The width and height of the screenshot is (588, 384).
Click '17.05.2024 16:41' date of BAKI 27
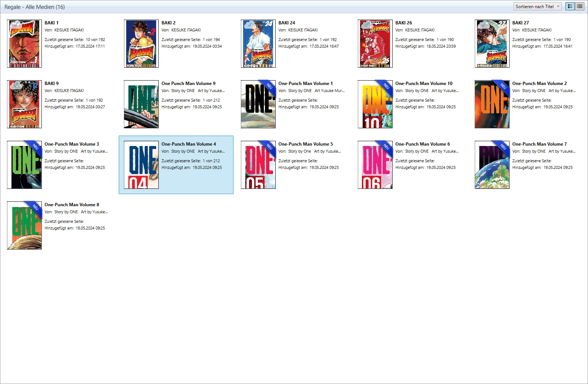pyautogui.click(x=558, y=46)
